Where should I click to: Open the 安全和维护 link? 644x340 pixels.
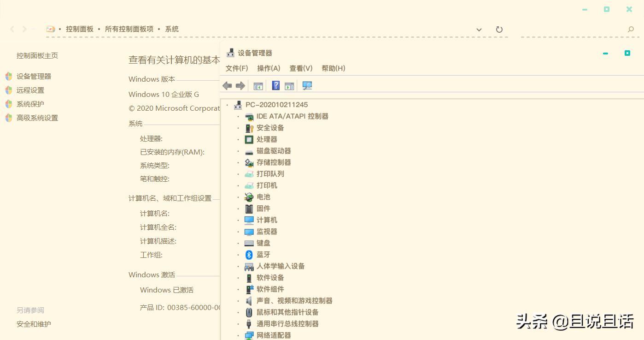(x=34, y=324)
